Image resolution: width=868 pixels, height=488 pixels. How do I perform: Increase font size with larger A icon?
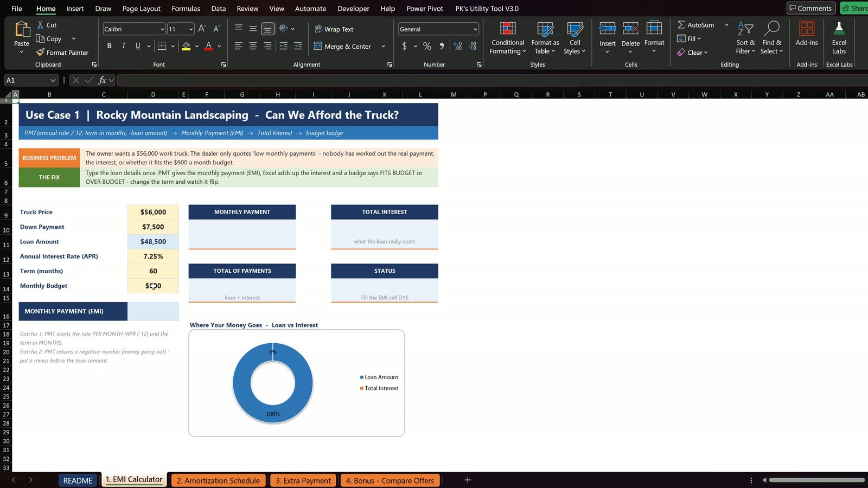[202, 29]
